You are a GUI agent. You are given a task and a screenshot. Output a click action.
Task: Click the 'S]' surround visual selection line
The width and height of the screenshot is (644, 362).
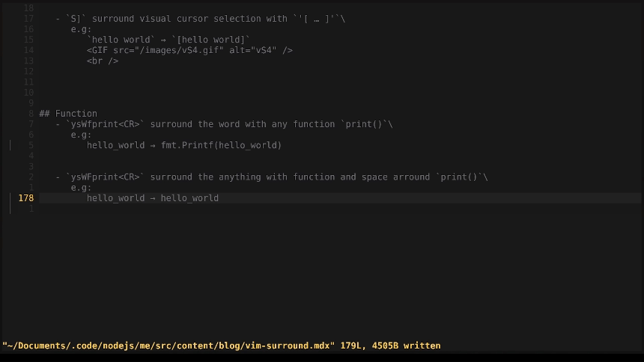[x=200, y=19]
